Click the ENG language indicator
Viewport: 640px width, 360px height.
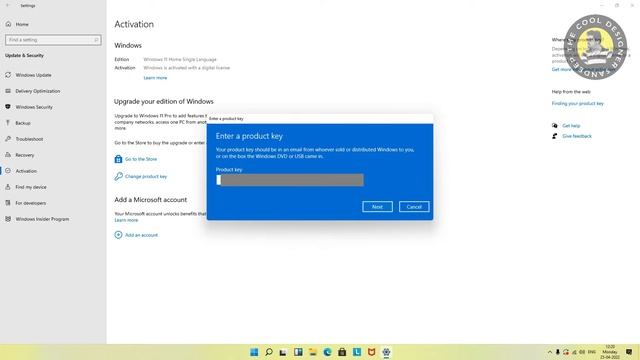pos(591,352)
